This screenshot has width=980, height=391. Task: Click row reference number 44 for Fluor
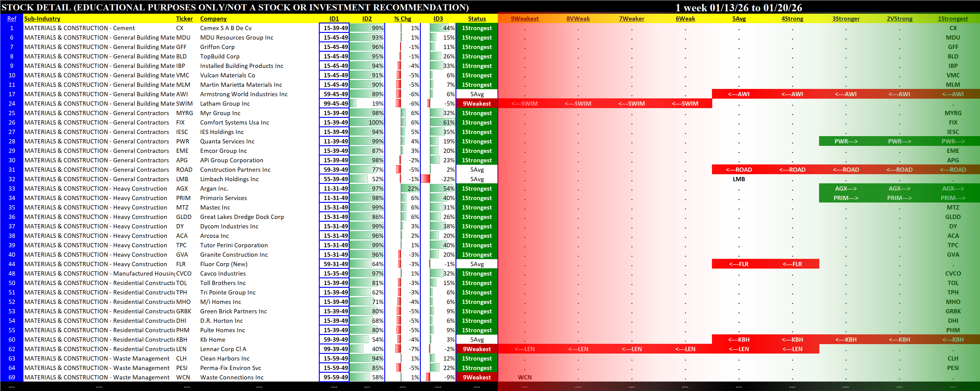click(x=12, y=264)
